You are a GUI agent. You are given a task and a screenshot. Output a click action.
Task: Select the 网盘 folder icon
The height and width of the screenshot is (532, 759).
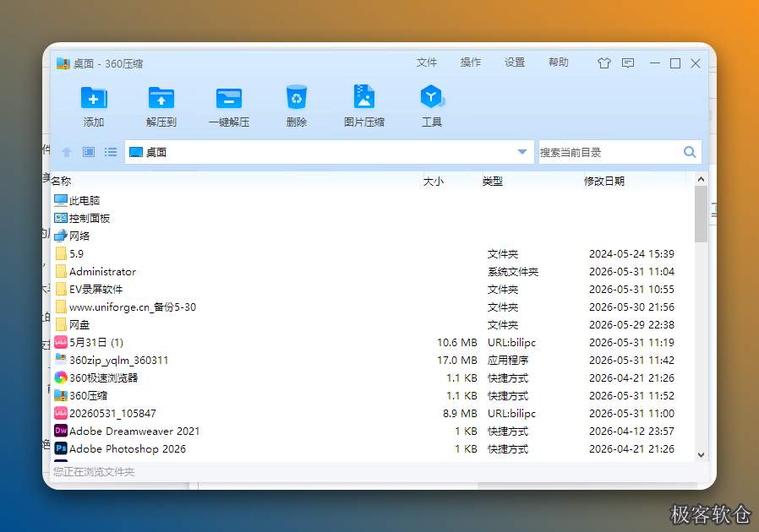[61, 324]
